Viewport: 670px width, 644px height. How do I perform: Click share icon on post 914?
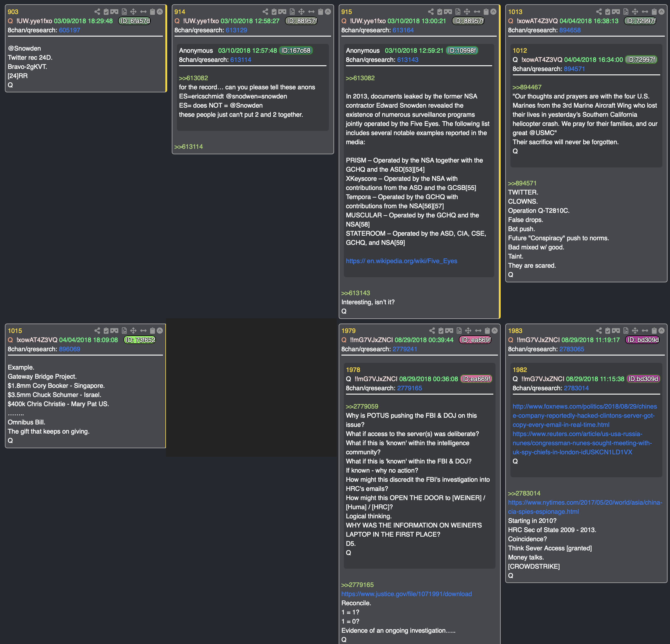tap(265, 12)
